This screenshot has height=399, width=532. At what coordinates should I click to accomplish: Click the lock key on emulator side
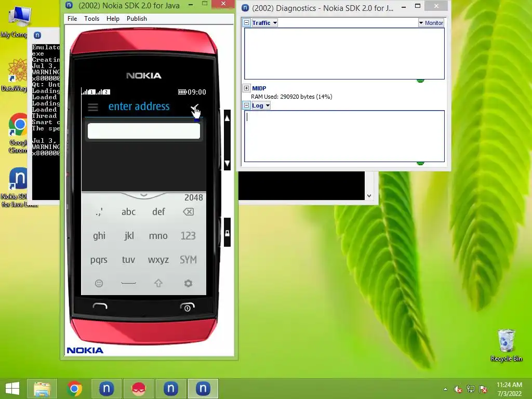pyautogui.click(x=228, y=233)
